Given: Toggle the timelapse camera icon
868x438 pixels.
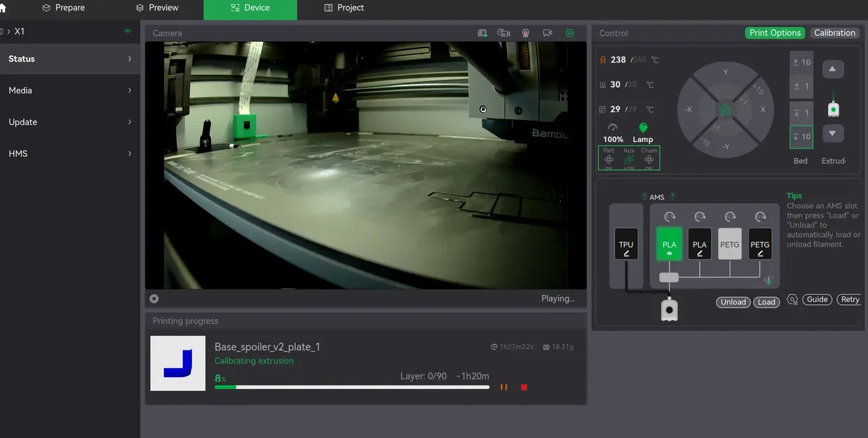Looking at the screenshot, I should pos(503,33).
